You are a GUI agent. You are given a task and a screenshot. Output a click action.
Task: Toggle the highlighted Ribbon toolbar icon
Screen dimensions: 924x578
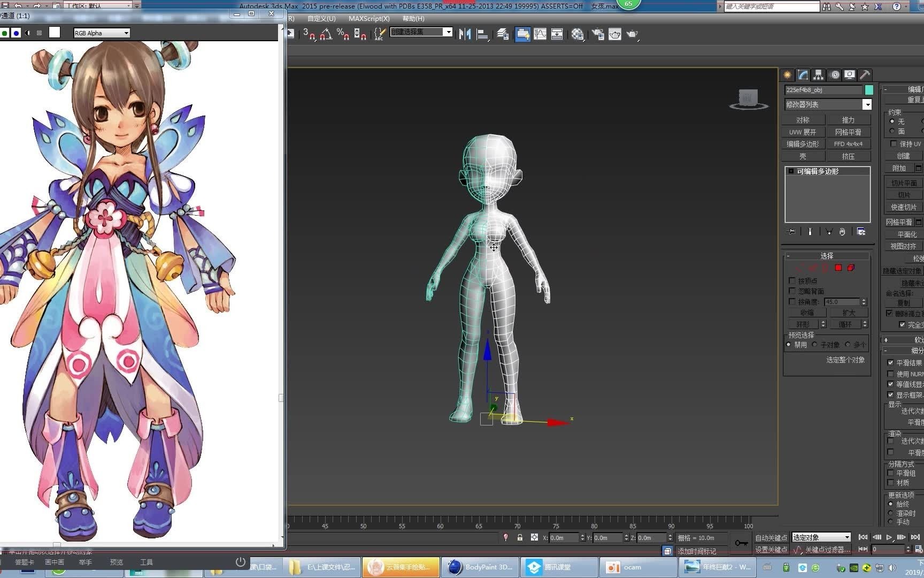[x=522, y=34]
